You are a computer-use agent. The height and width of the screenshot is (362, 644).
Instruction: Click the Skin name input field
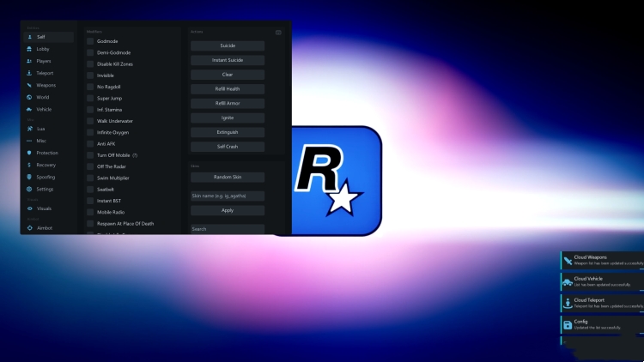228,196
